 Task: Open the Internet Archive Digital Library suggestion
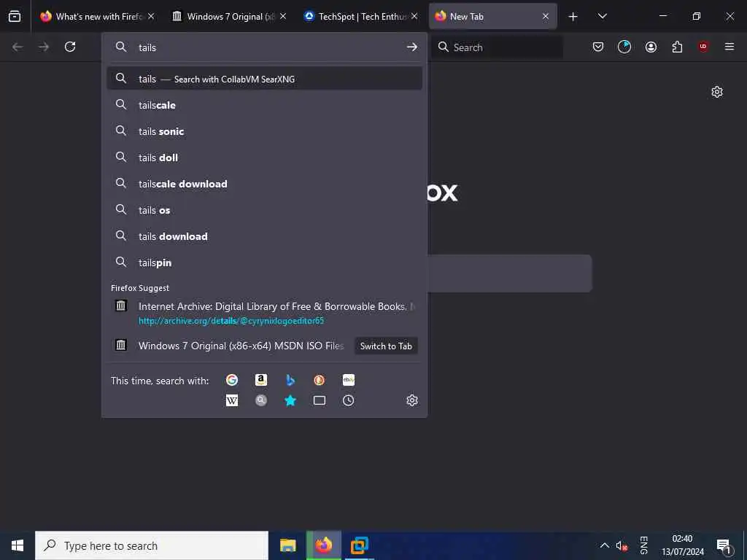[x=264, y=313]
